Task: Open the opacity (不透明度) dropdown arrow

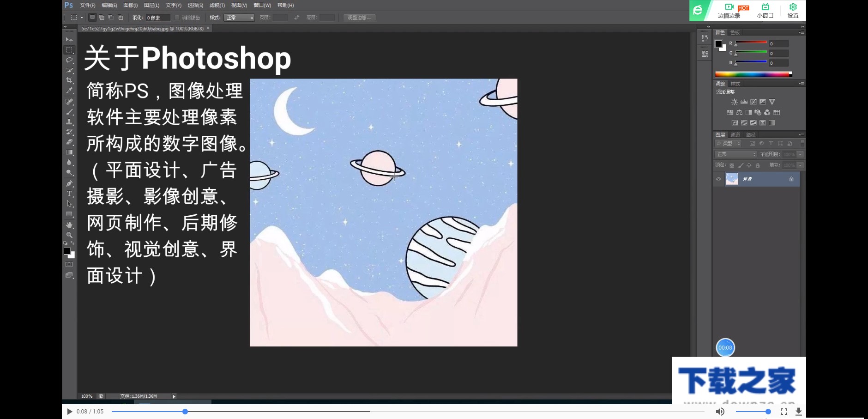Action: 800,154
